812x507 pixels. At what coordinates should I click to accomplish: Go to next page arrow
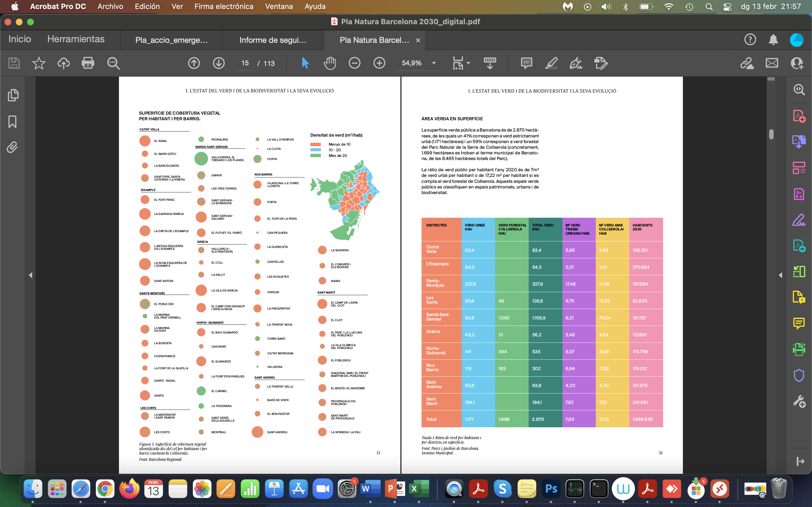tap(219, 63)
